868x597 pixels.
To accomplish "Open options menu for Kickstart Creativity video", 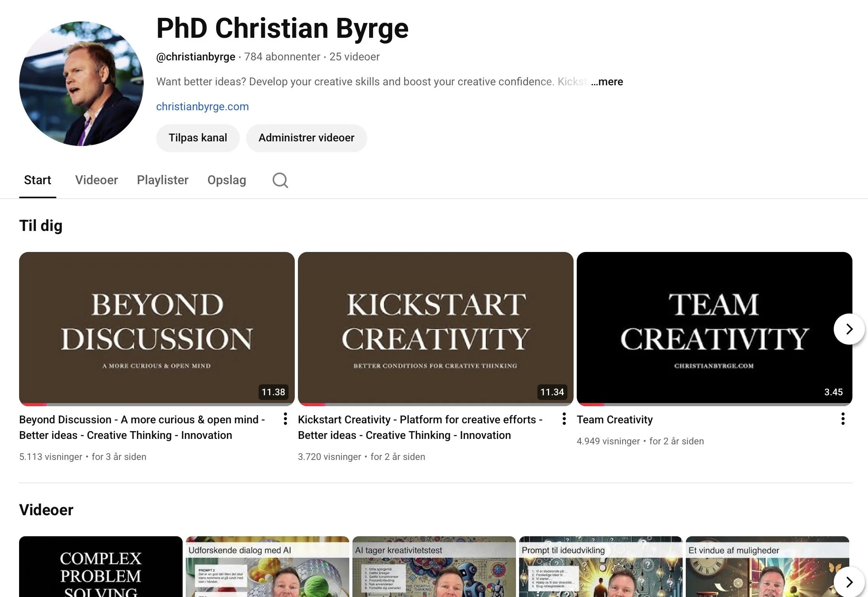I will [x=564, y=419].
